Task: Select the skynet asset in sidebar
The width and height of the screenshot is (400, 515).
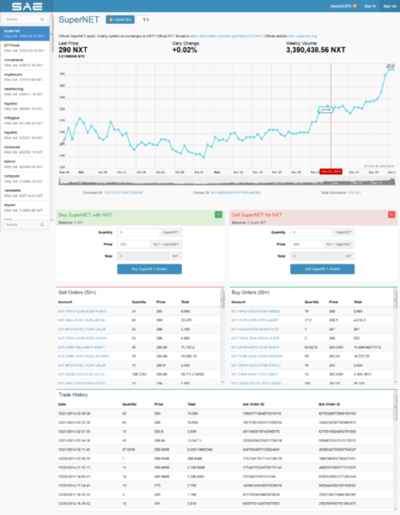Action: click(x=25, y=208)
